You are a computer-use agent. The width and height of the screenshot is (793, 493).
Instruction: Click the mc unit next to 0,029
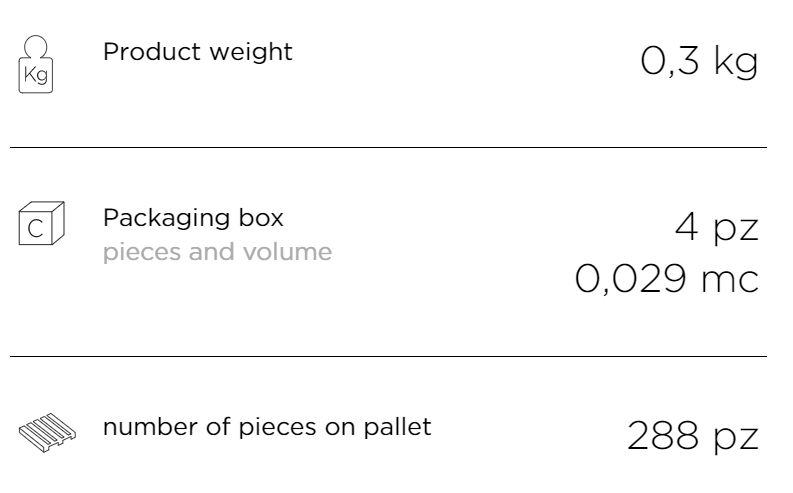tap(730, 281)
